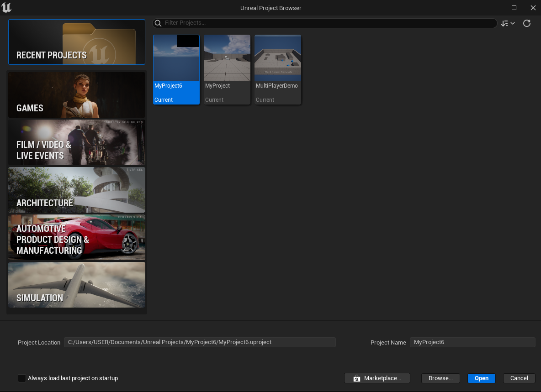Select the MyProject6 project card
541x392 pixels.
point(176,69)
